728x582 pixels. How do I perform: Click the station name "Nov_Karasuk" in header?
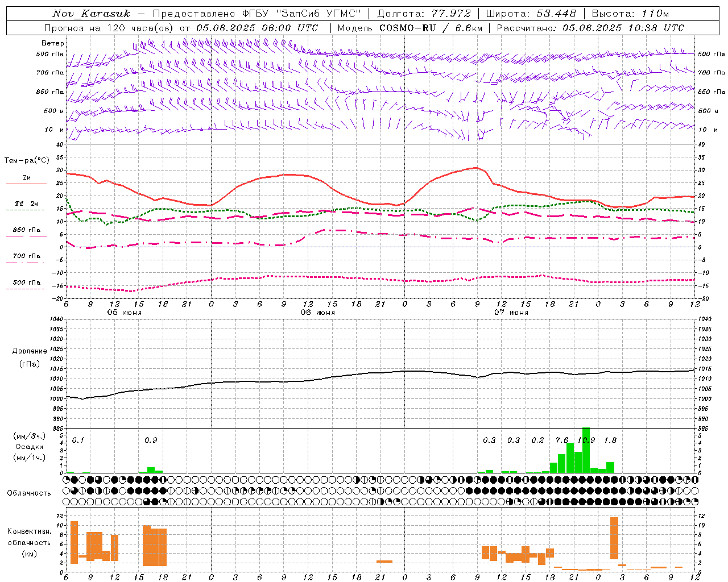[91, 14]
